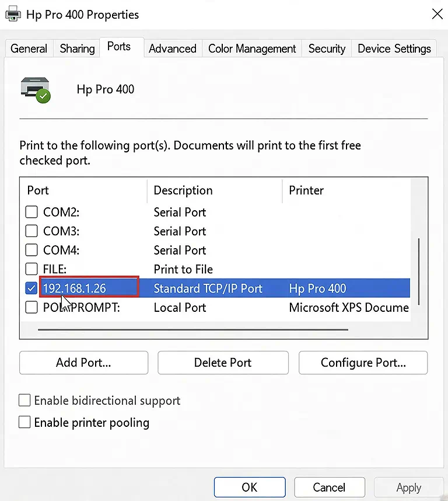
Task: Check the COM3: port checkbox
Action: click(32, 231)
